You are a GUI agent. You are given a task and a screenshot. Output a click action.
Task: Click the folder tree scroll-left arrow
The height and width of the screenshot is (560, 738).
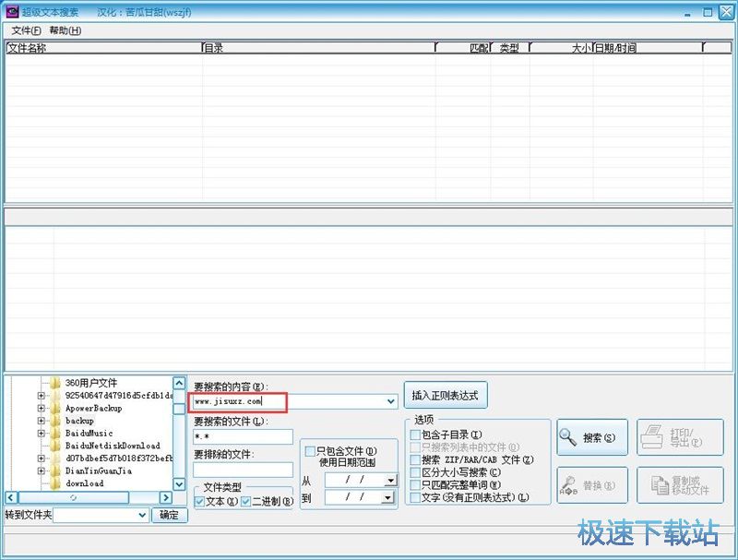pos(11,497)
